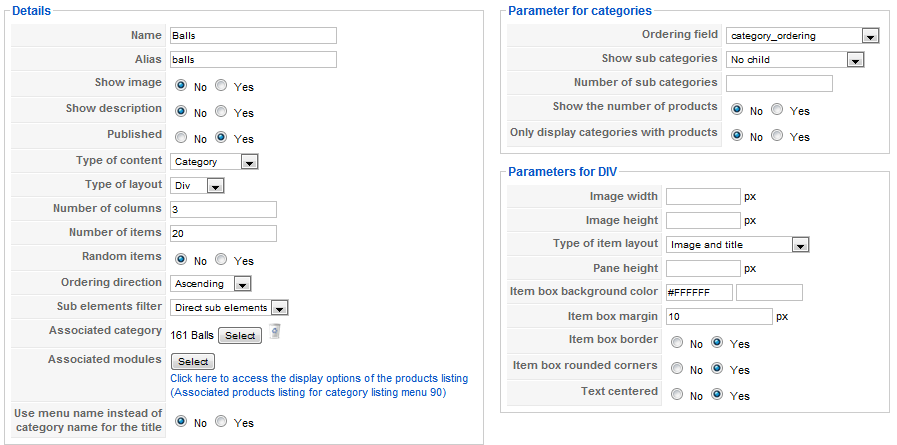Expand the Sub elements filter dropdown
This screenshot has height=445, width=897.
pyautogui.click(x=229, y=308)
